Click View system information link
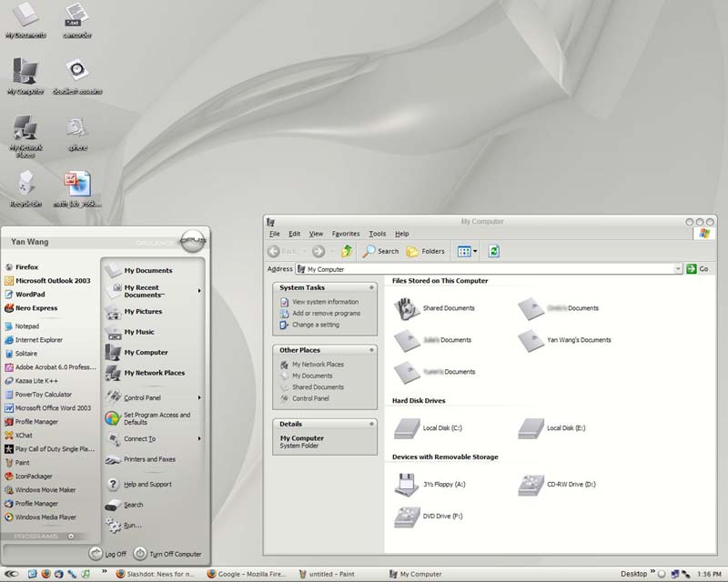The width and height of the screenshot is (728, 582). pos(325,302)
